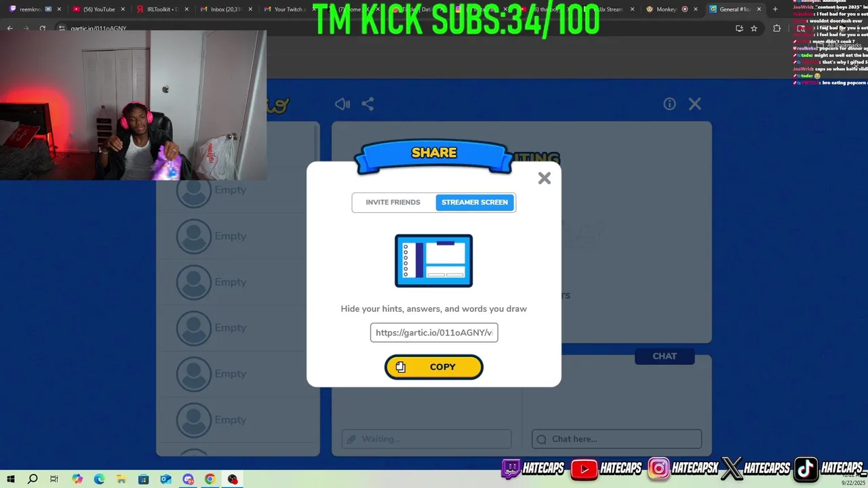Image resolution: width=868 pixels, height=488 pixels.
Task: Mute game sound with the speaker icon
Action: coord(342,104)
